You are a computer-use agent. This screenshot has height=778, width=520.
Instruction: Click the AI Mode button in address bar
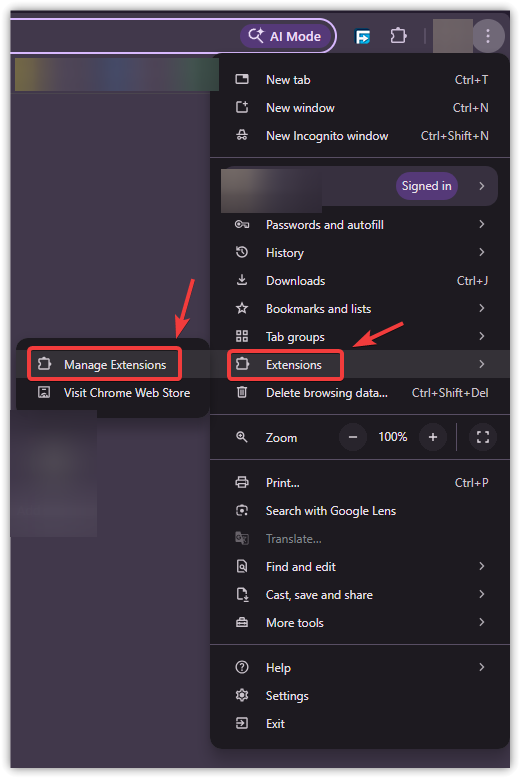[x=286, y=36]
